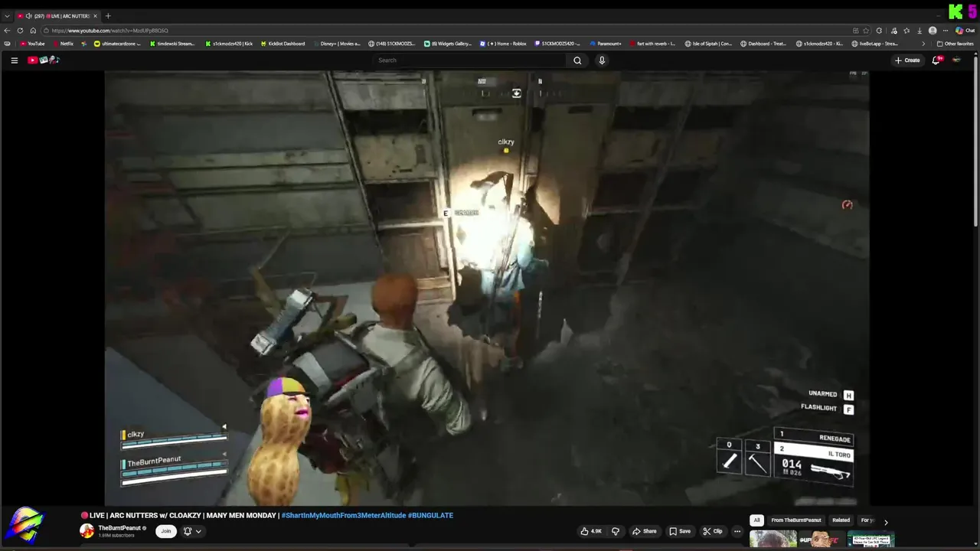Open Paramount+ bookmark
The image size is (980, 551).
point(606,44)
